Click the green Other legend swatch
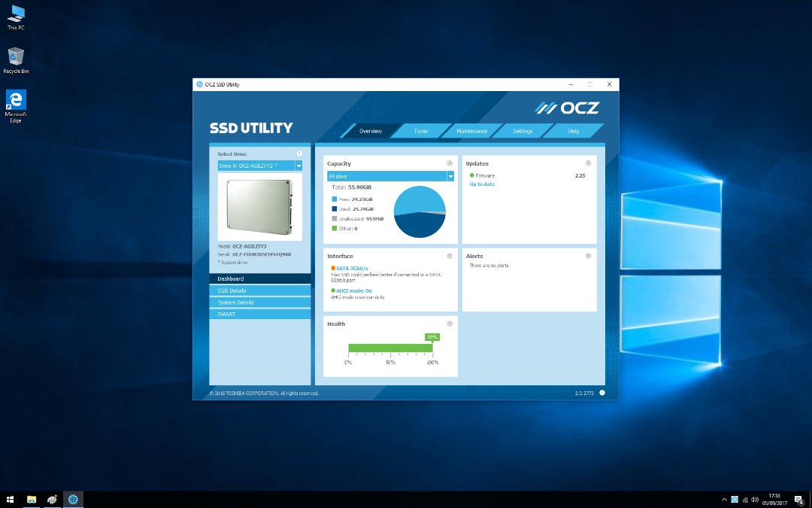The width and height of the screenshot is (812, 508). 335,229
